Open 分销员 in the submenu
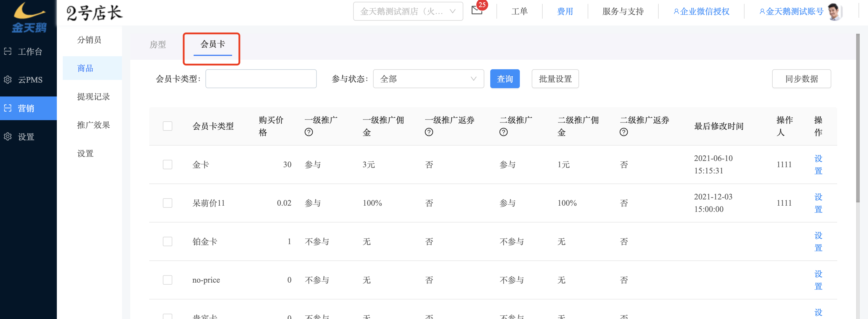Image resolution: width=868 pixels, height=319 pixels. coord(89,40)
